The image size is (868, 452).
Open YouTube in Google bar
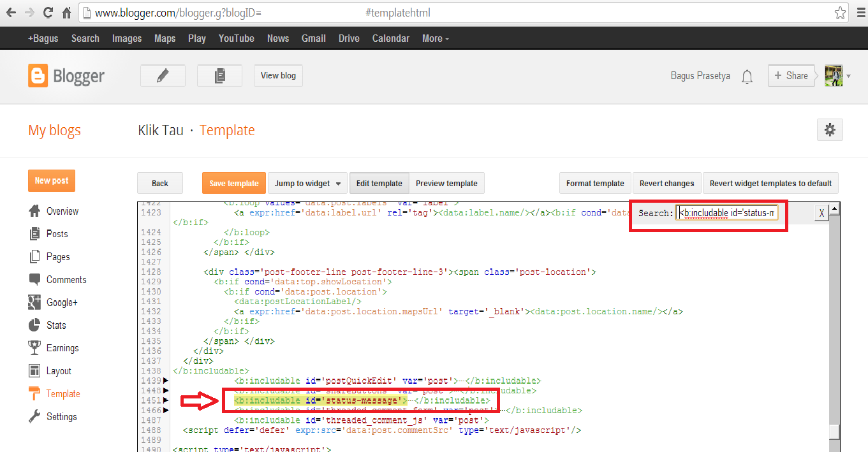[237, 38]
